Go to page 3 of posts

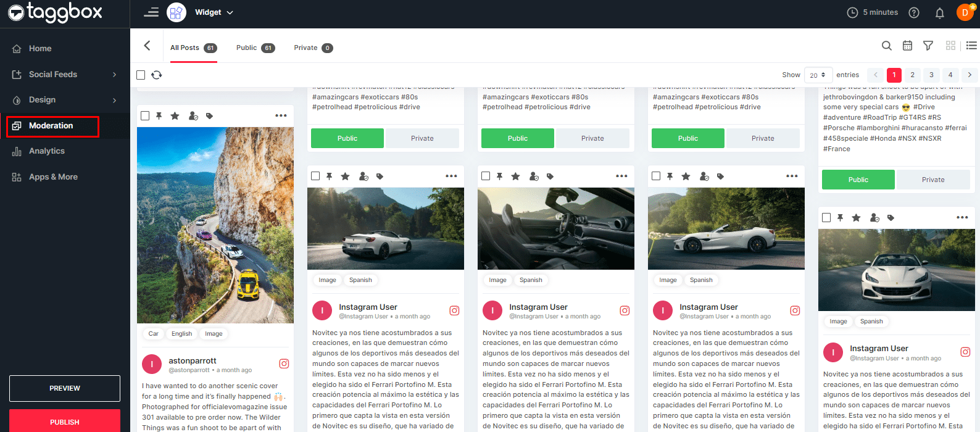pos(931,75)
